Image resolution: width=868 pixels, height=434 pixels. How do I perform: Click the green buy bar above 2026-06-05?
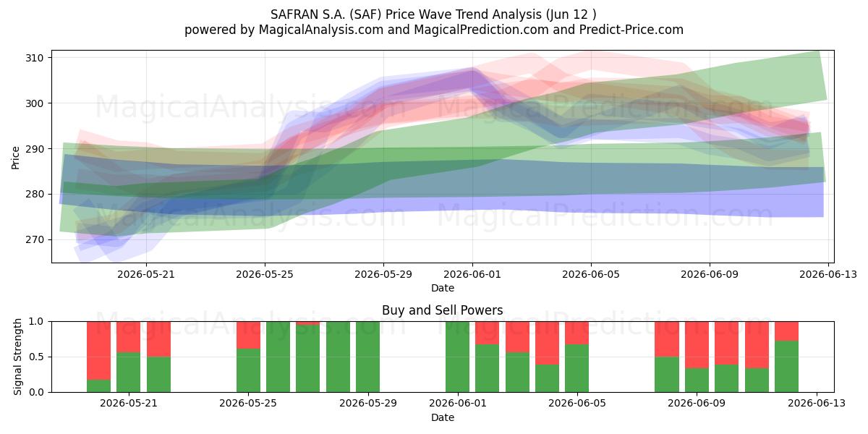coord(577,368)
